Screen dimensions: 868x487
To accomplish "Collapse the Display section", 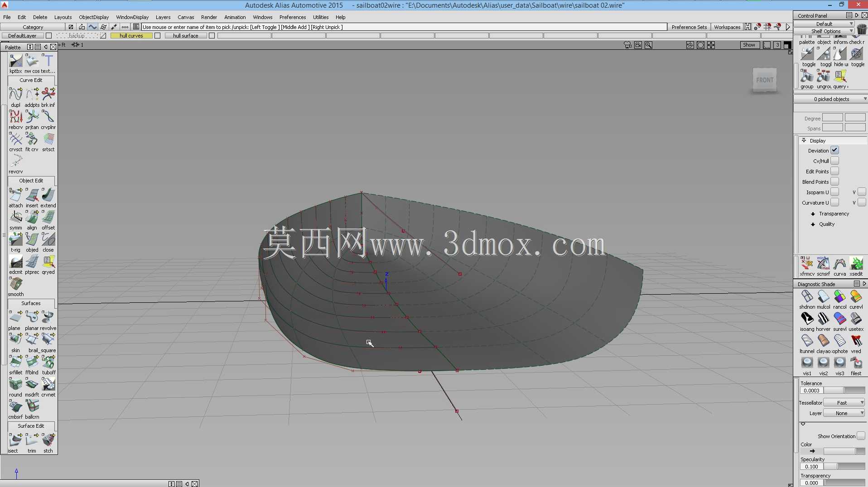I will [x=804, y=140].
